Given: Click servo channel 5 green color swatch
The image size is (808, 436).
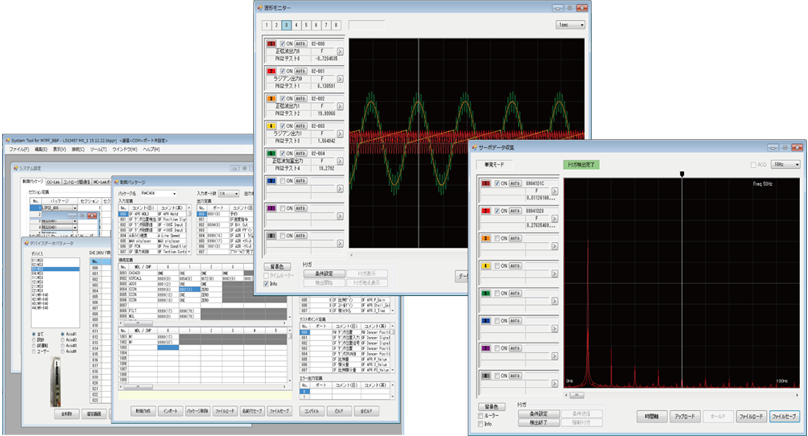Looking at the screenshot, I should point(486,293).
